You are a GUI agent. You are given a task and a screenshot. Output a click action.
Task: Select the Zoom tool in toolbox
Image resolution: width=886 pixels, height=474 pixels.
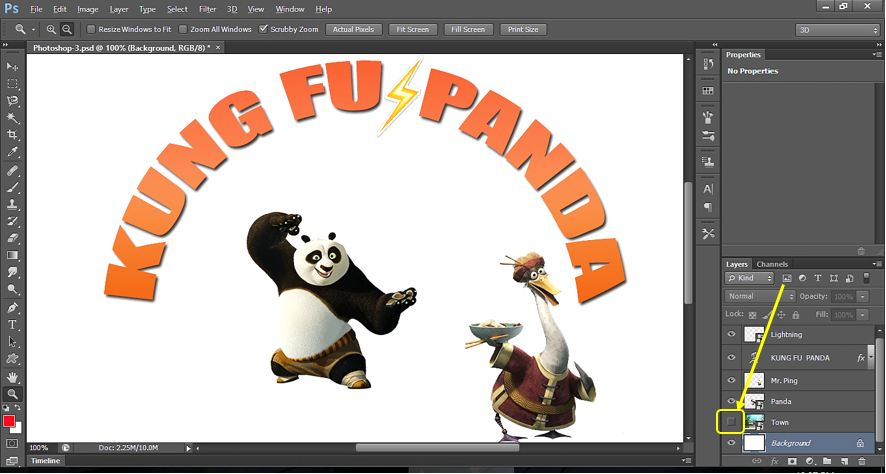point(12,394)
